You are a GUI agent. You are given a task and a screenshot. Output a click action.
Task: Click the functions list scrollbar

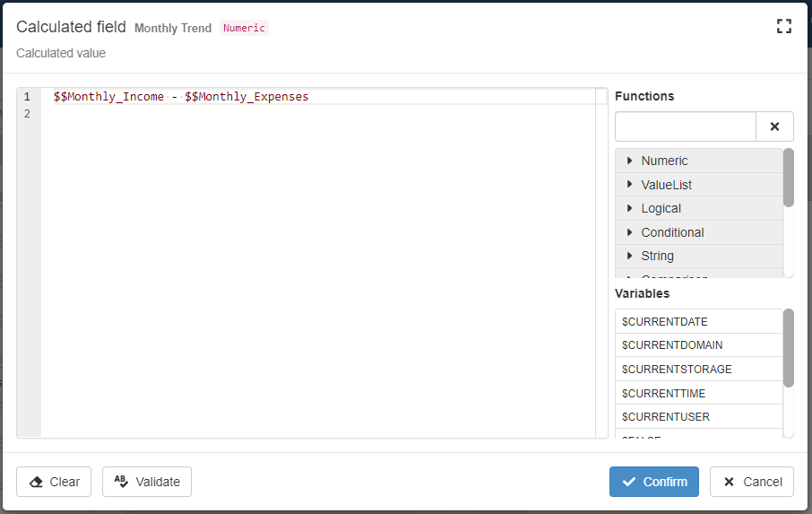click(789, 178)
